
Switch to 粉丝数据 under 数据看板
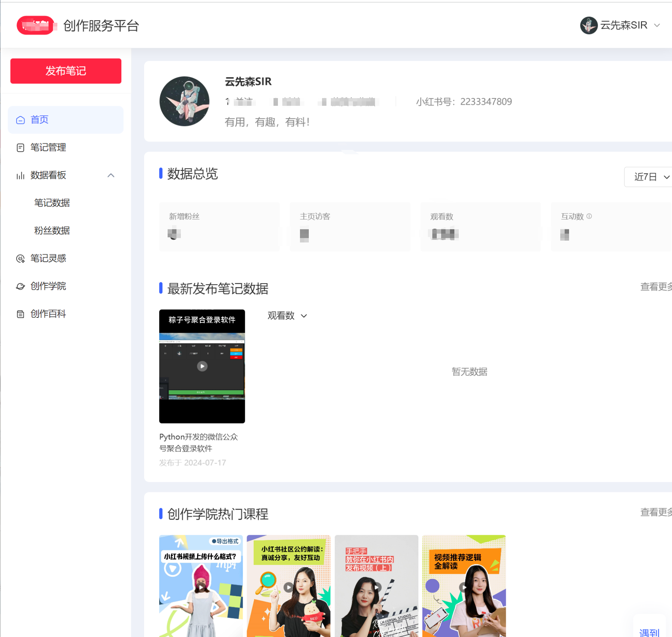point(51,231)
